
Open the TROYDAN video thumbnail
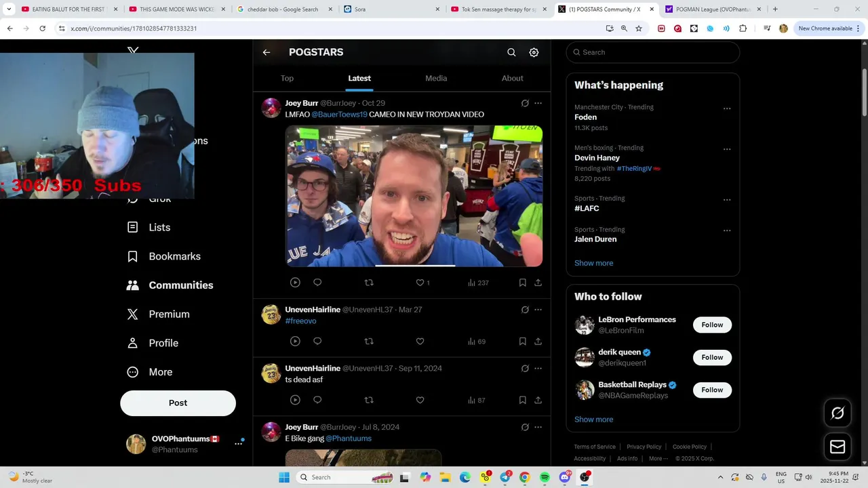tap(414, 196)
